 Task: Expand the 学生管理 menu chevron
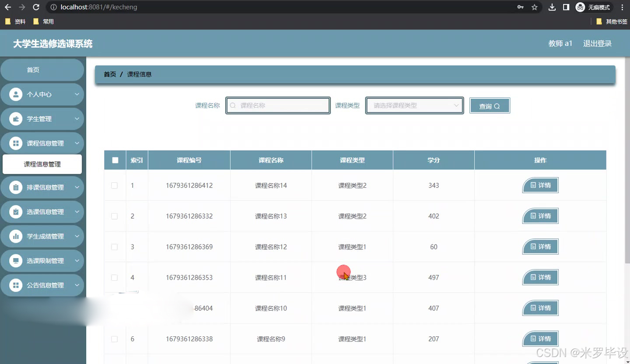pos(77,119)
